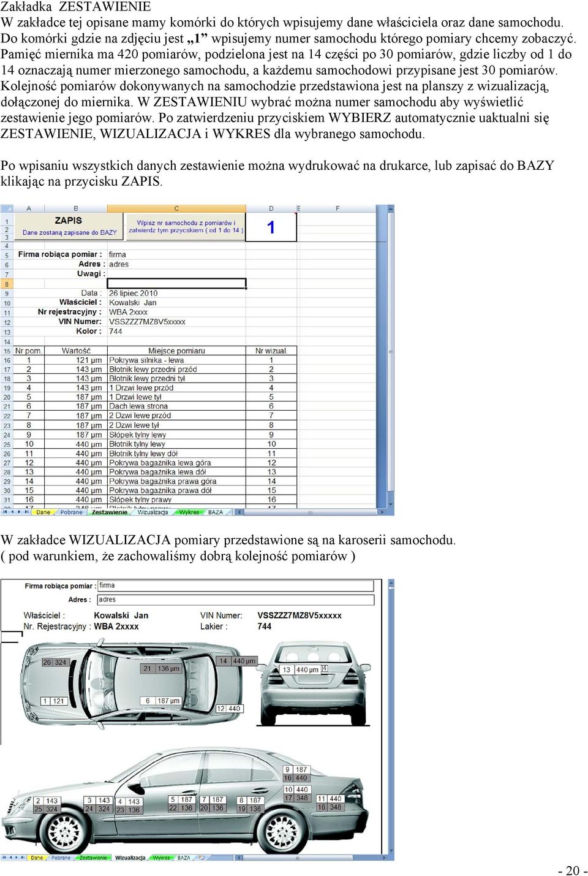Click 'Nr pom.' column heading
Image resolution: width=588 pixels, height=876 pixels.
29,351
